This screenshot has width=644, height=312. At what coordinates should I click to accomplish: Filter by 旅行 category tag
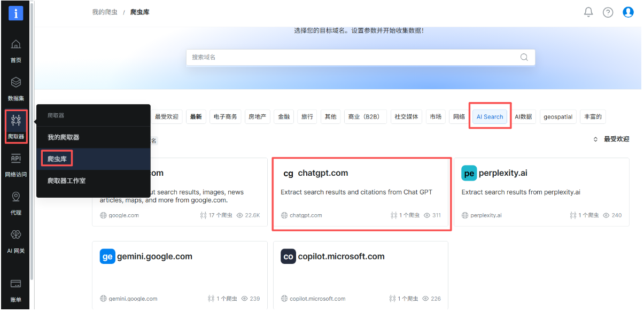click(307, 116)
